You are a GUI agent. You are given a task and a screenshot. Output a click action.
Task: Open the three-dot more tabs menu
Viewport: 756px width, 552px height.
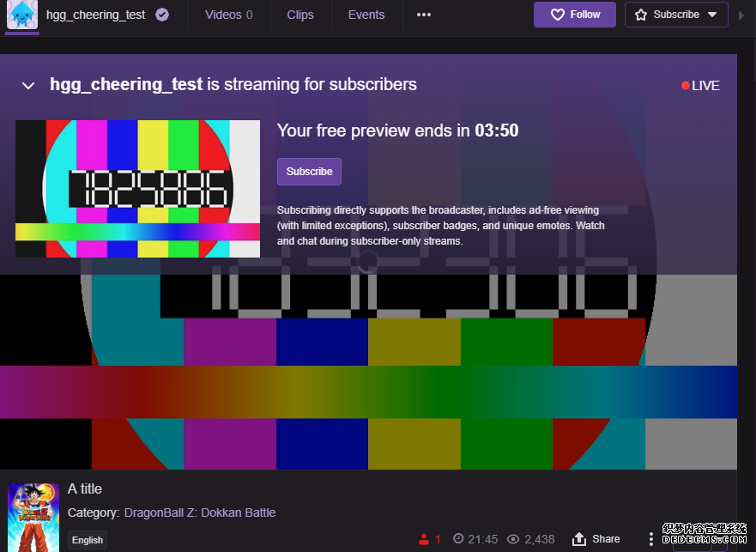pyautogui.click(x=423, y=15)
